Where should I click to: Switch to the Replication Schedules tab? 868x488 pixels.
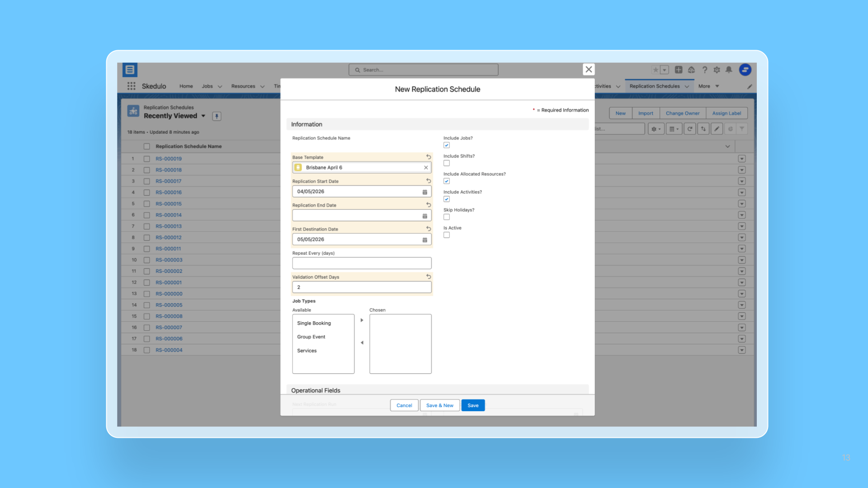coord(655,86)
